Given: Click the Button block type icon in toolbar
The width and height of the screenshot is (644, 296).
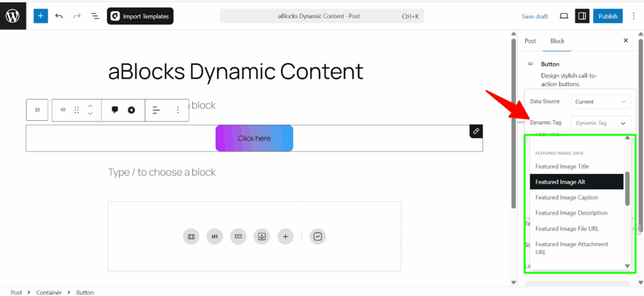Looking at the screenshot, I should [64, 110].
